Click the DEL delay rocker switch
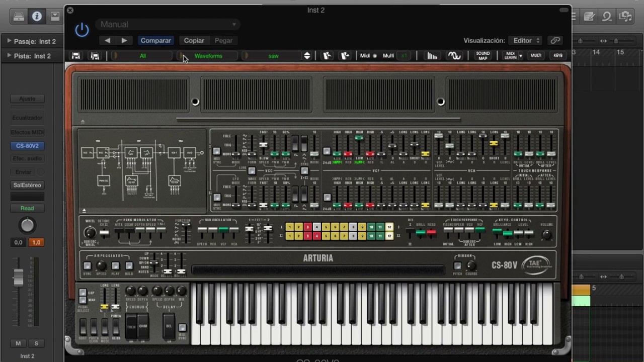644x362 pixels. tap(169, 326)
